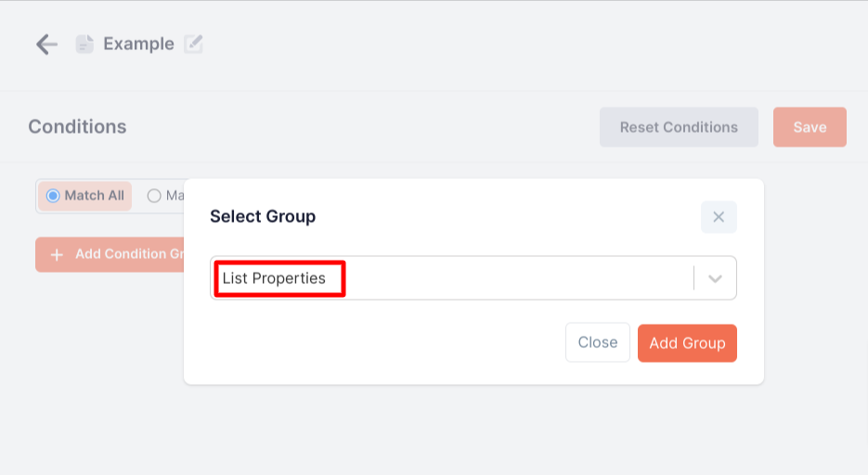Expand the group dropdown chevron arrow

pyautogui.click(x=715, y=278)
